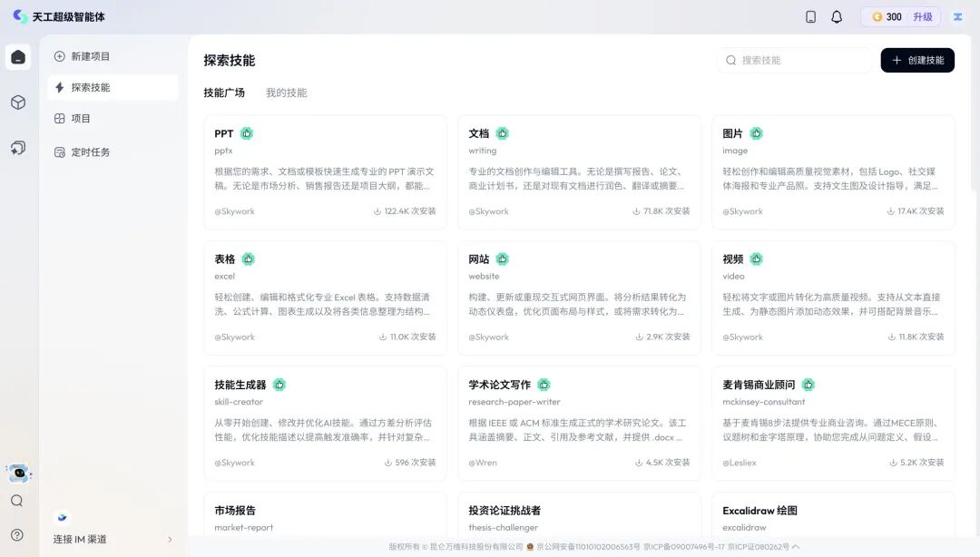Click the 17.4K 次安装 install count

916,211
